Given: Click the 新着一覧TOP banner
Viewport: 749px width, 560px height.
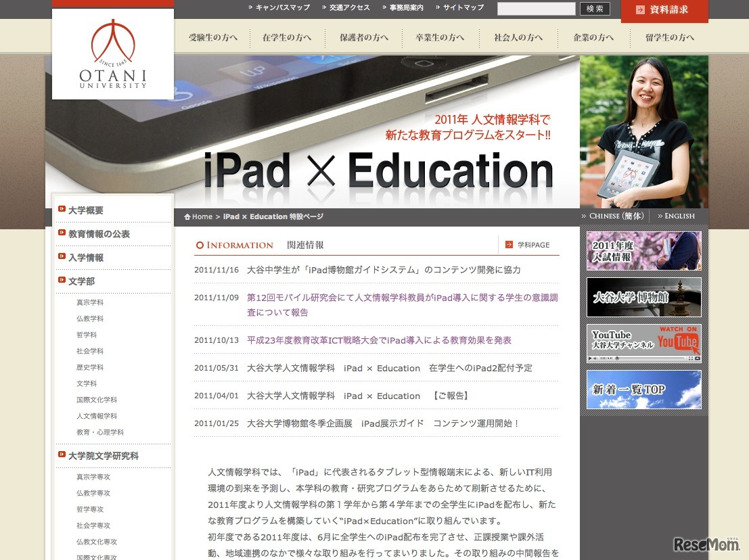Looking at the screenshot, I should (643, 389).
